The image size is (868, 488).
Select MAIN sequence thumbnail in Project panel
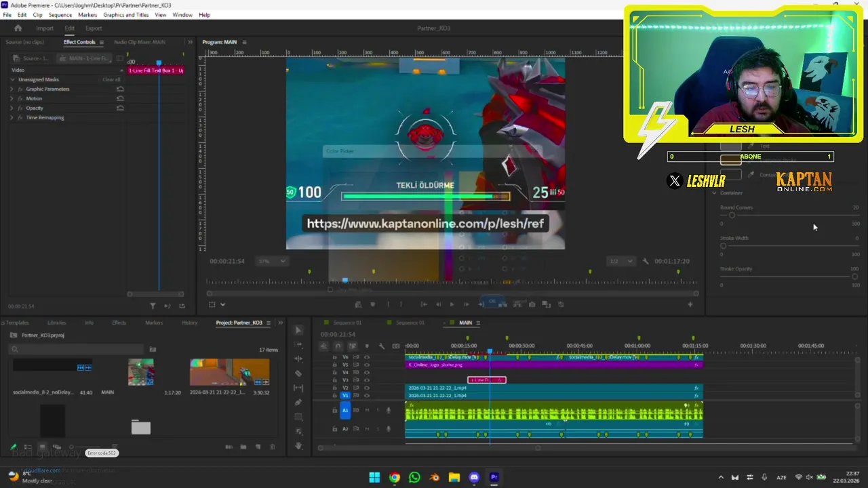141,372
